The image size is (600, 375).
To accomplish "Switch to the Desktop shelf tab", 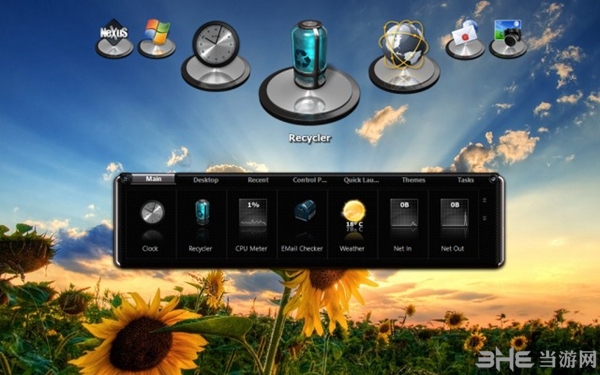I will [206, 180].
